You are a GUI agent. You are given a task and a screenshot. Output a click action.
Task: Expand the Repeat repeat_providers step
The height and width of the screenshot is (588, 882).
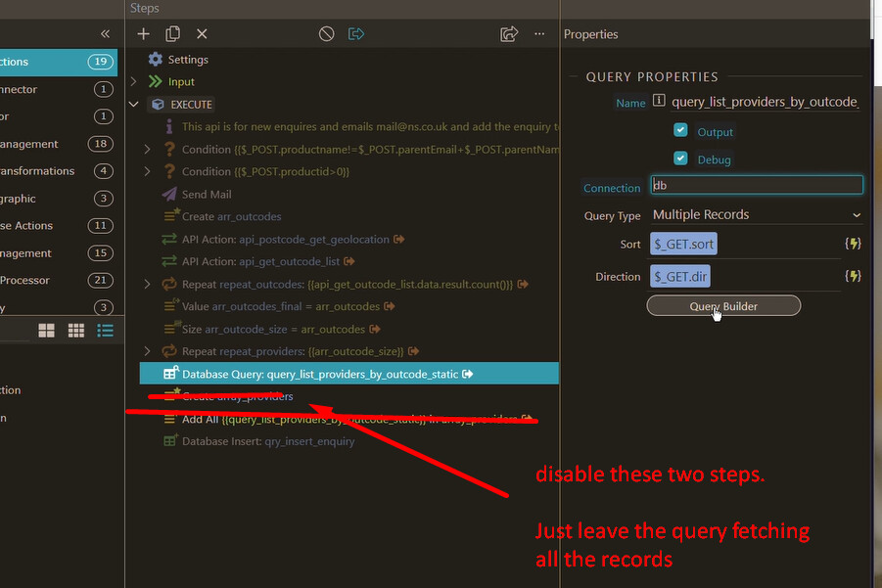tap(147, 351)
